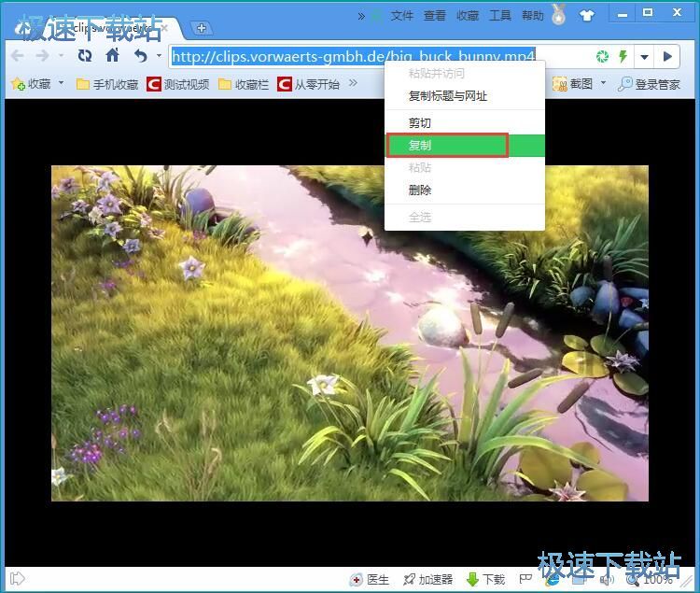Open the 查看 menu
700x593 pixels.
pos(434,16)
